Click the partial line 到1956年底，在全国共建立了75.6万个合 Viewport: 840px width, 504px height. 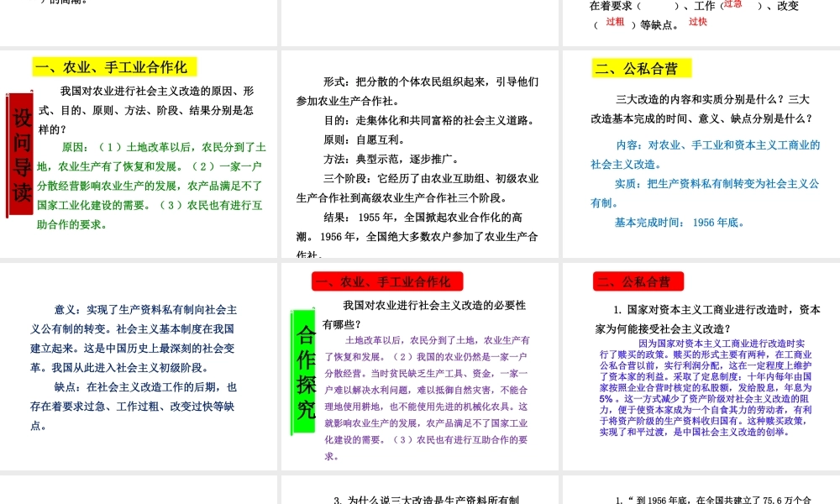[713, 500]
